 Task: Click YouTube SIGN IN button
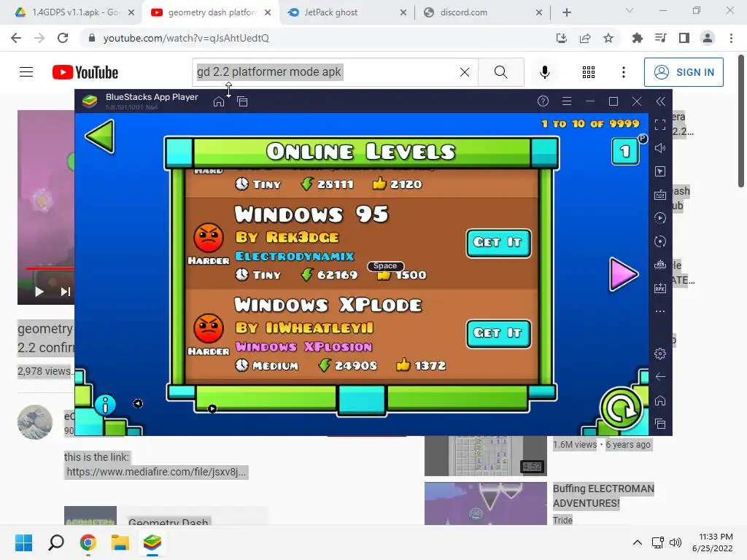(x=684, y=72)
